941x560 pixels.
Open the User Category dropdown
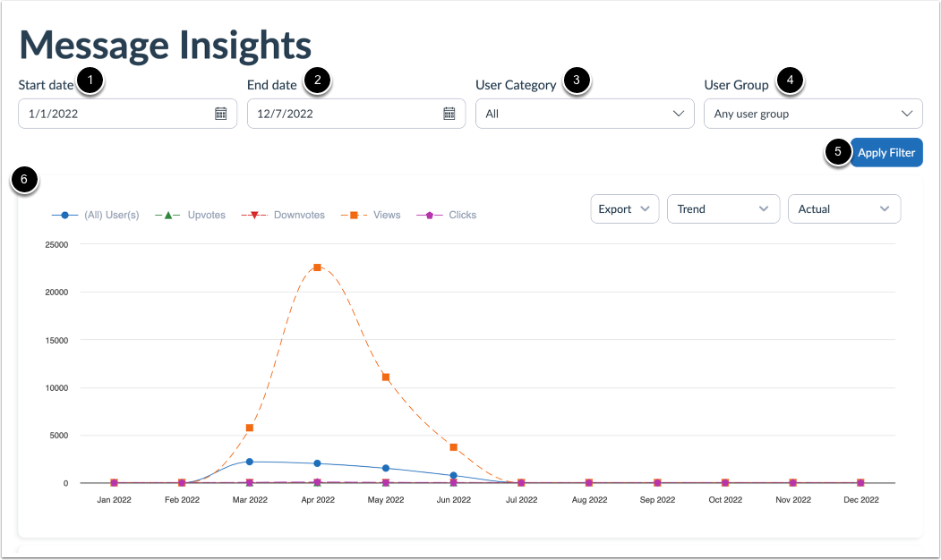(x=584, y=113)
